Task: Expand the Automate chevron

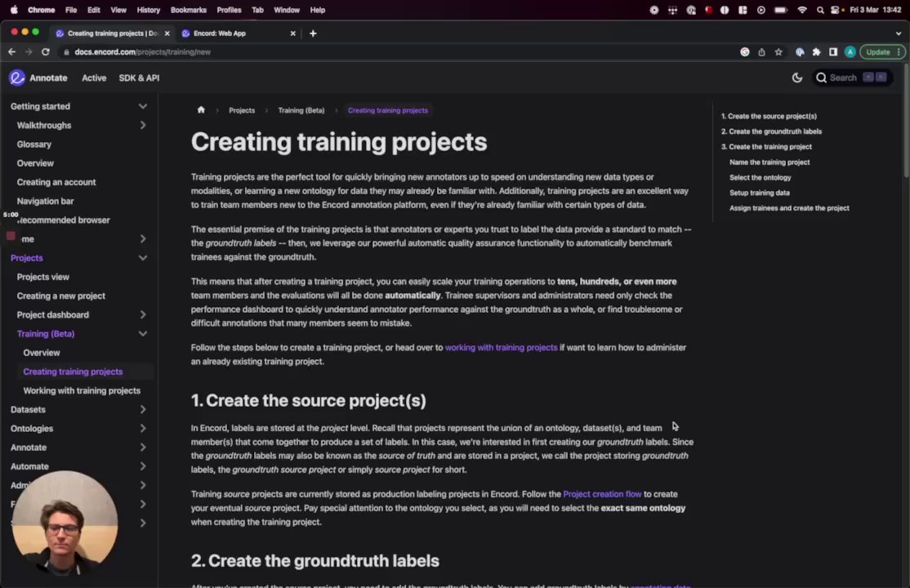Action: 143,466
